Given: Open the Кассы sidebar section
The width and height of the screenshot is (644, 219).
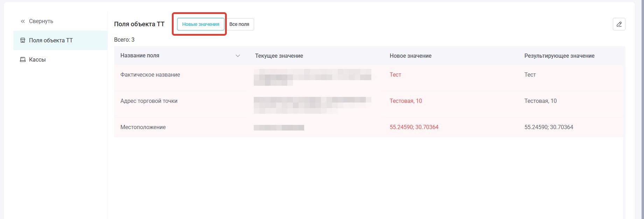Looking at the screenshot, I should (37, 59).
